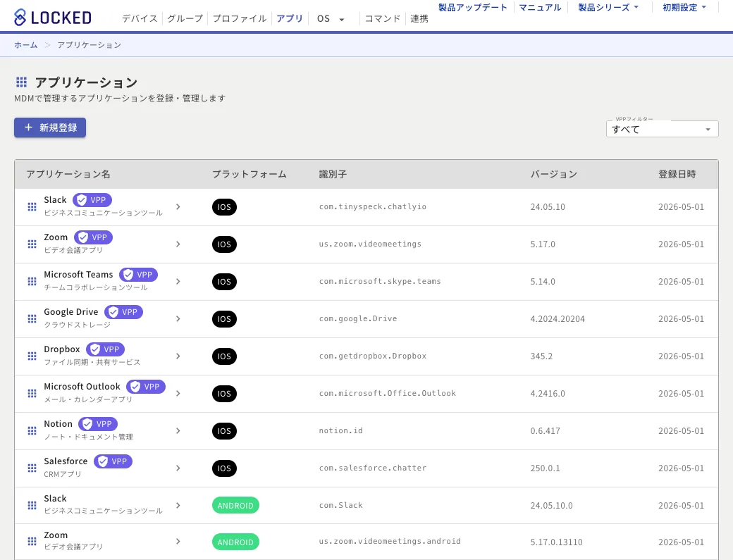
Task: Click the 新規登録 button
Action: tap(50, 127)
